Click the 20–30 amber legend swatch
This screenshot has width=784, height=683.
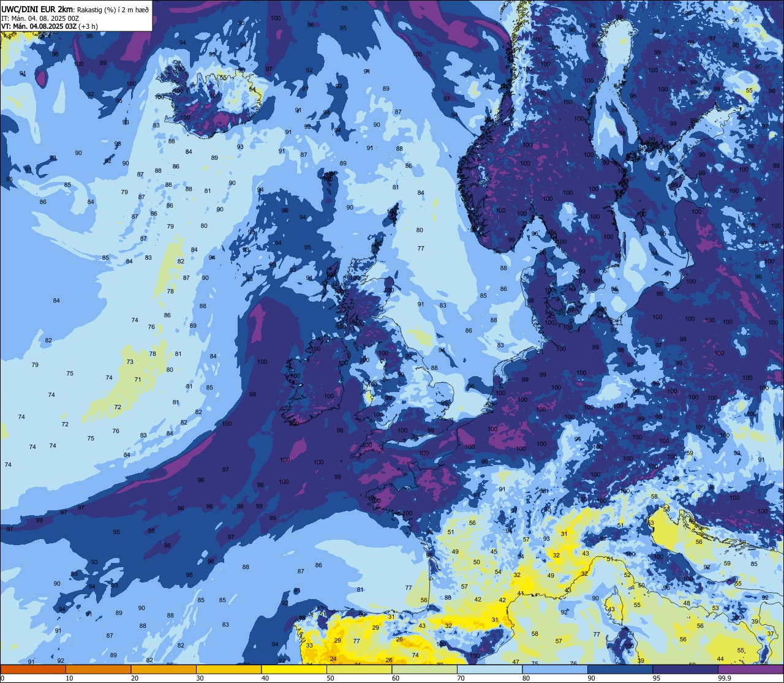click(164, 669)
